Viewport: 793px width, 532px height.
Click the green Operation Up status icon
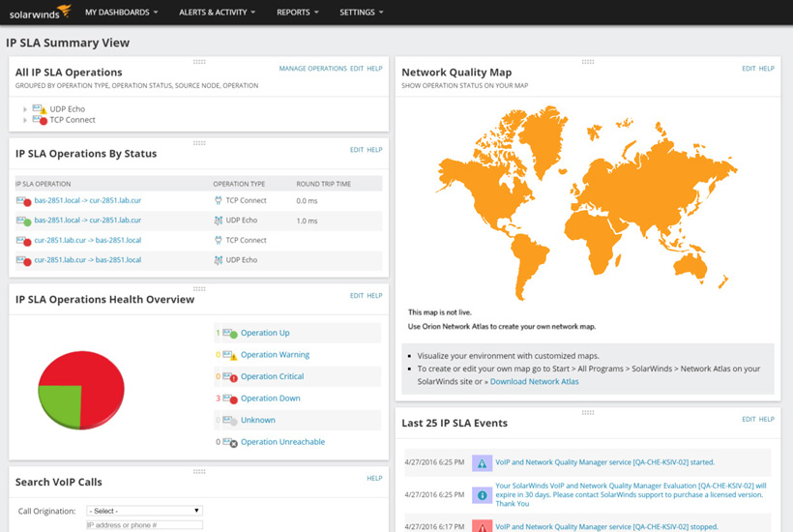pos(229,334)
